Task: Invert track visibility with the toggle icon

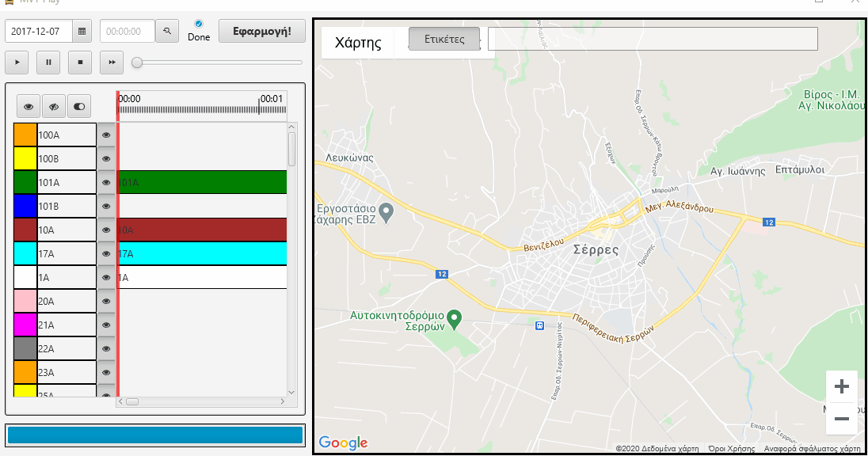Action: click(78, 105)
